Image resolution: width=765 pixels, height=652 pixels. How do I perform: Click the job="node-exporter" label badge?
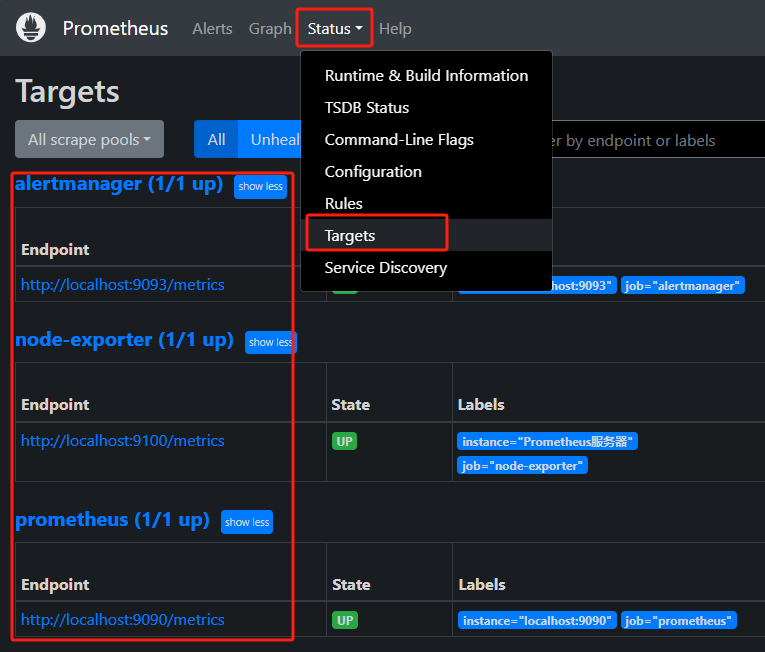(x=523, y=466)
